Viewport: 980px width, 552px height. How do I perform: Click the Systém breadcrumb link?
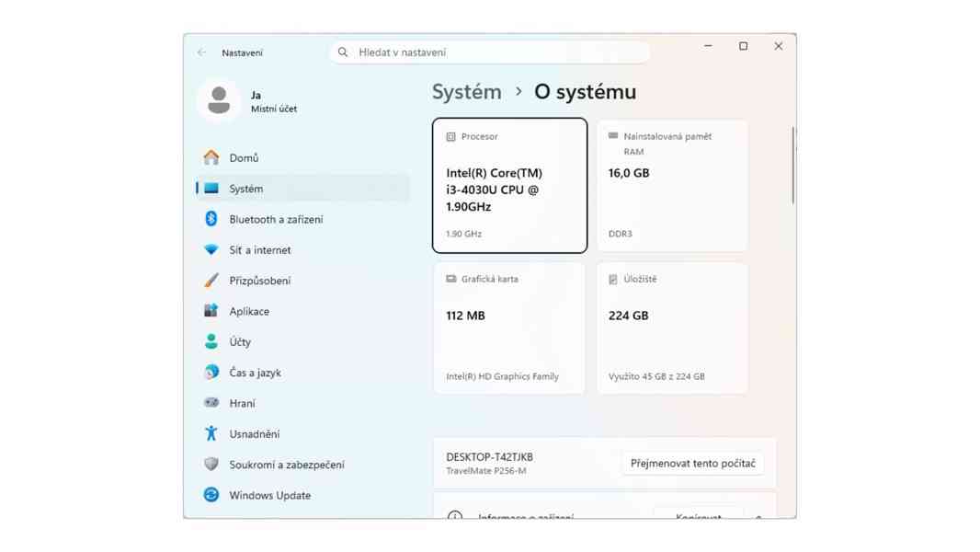click(x=467, y=92)
